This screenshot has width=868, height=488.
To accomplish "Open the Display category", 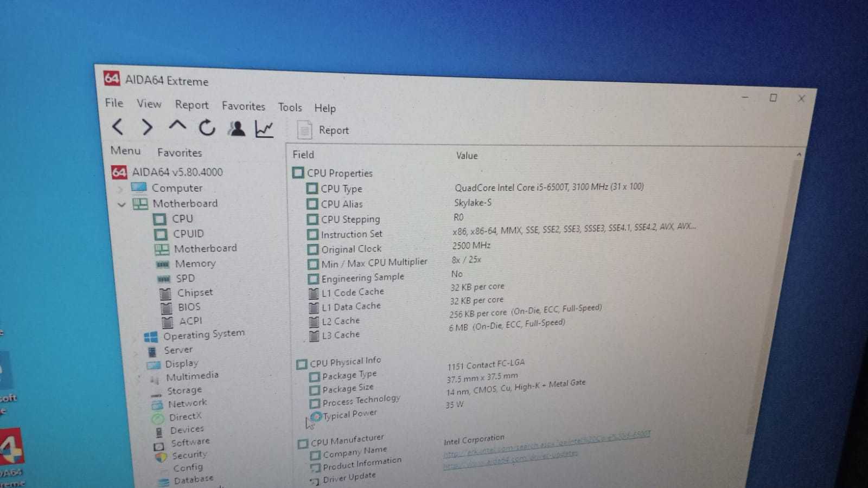I will (x=182, y=364).
